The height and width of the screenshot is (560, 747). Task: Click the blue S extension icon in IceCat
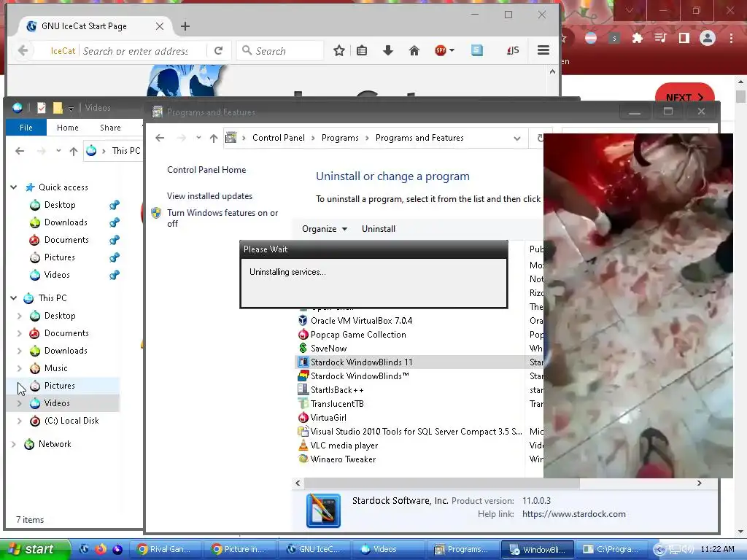(477, 50)
